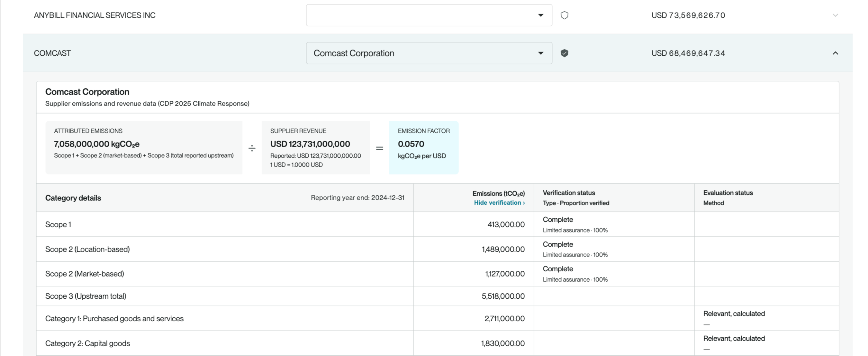Click the Reporting year end: 2024-12-31 label
The width and height of the screenshot is (868, 356).
click(357, 198)
